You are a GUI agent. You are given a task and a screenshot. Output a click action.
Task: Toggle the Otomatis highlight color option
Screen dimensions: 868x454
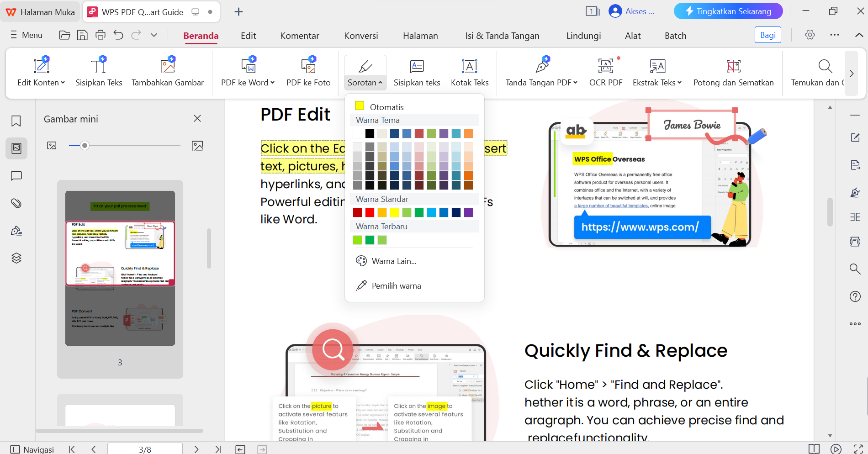[x=386, y=106]
